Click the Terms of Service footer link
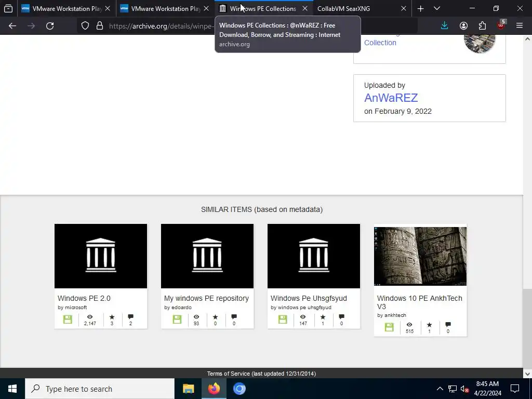 coord(262,374)
